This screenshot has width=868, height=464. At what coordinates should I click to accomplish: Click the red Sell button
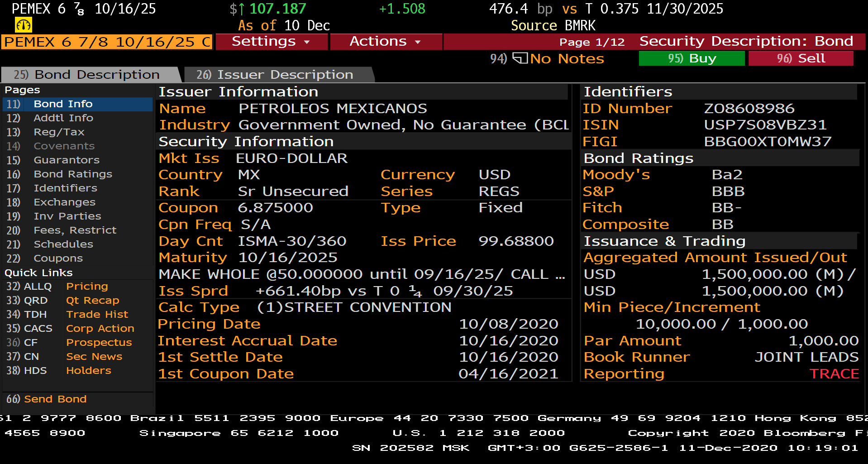point(801,58)
